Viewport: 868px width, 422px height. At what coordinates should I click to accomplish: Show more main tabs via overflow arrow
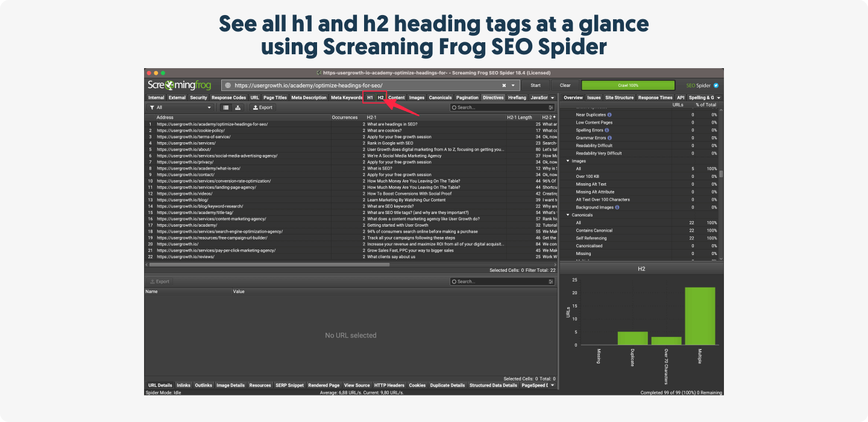[x=553, y=98]
